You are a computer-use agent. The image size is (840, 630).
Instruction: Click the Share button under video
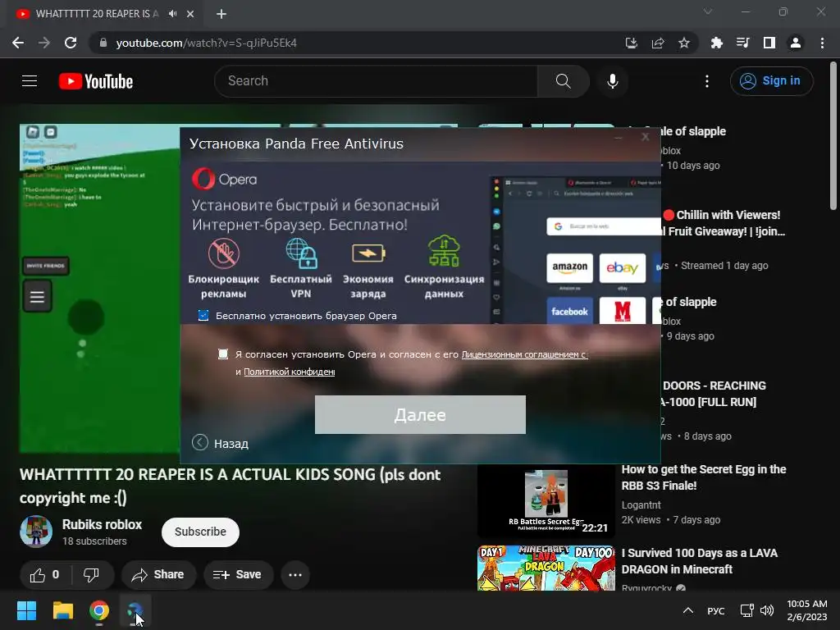[x=158, y=575]
